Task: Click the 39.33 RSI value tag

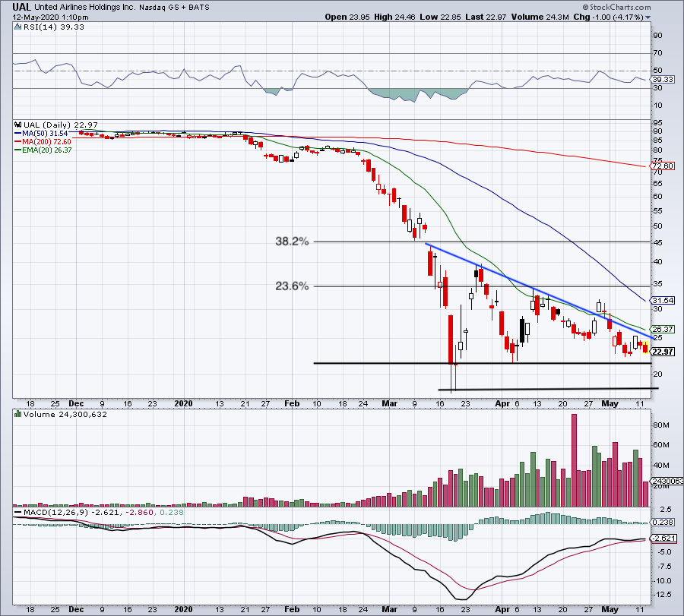Action: point(663,79)
